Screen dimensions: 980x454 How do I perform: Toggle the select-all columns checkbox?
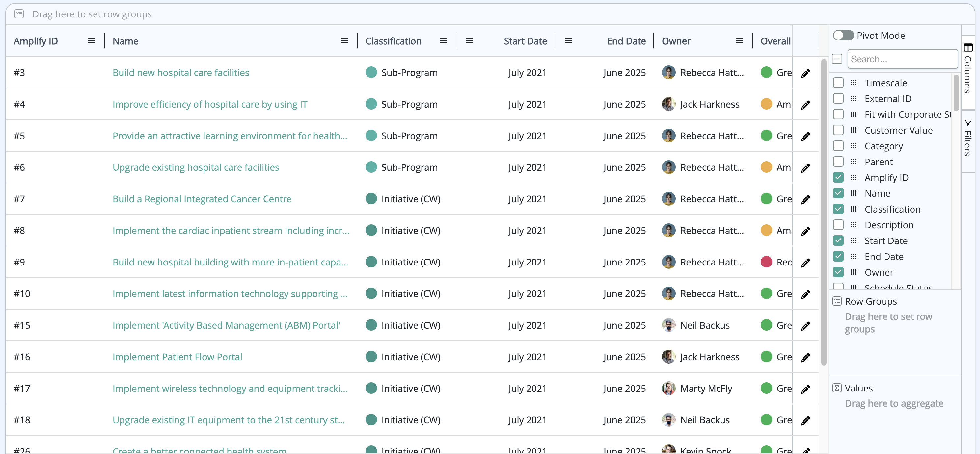pyautogui.click(x=837, y=59)
